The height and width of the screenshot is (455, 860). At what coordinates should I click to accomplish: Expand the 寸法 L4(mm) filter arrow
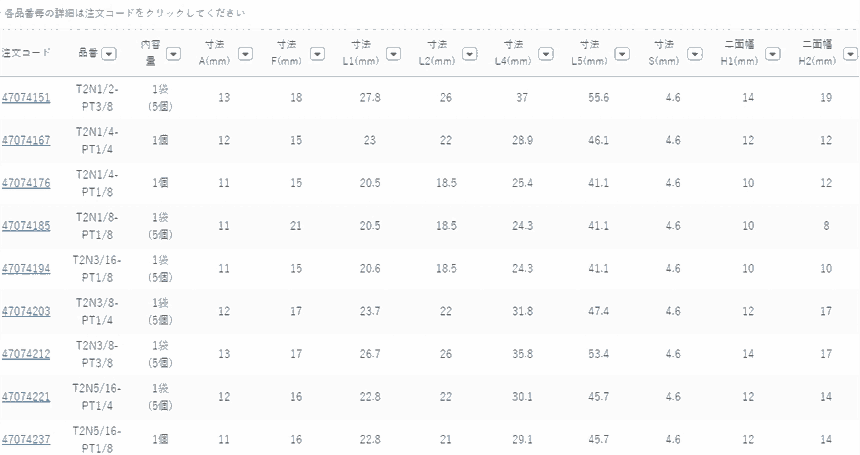click(x=545, y=53)
